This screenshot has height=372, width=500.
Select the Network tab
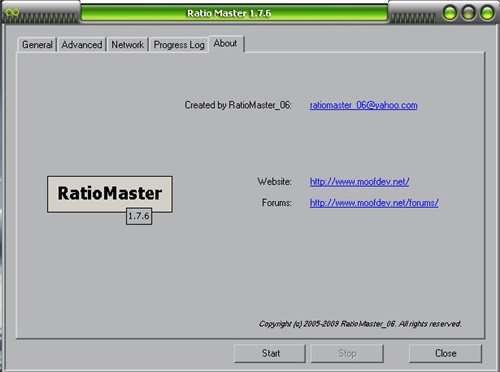[127, 44]
